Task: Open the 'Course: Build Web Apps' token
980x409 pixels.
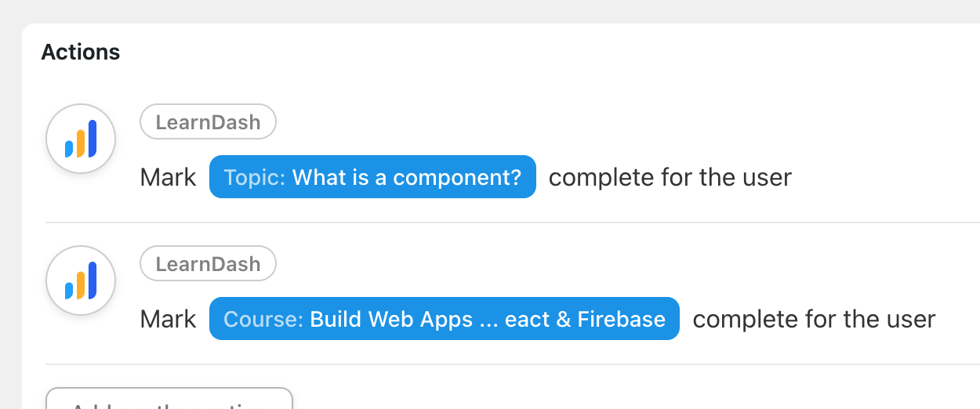Action: 445,319
